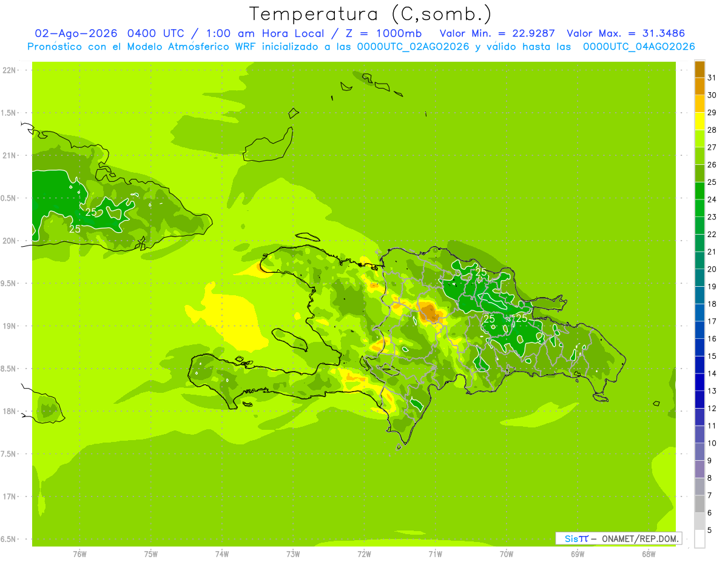Click the legend swatch between 30 and 31
The image size is (728, 562).
[699, 87]
